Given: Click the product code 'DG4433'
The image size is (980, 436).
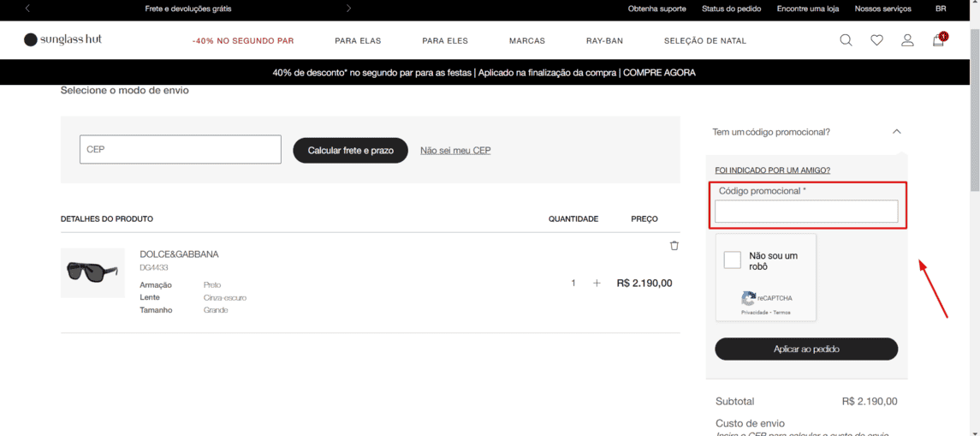Looking at the screenshot, I should 154,268.
